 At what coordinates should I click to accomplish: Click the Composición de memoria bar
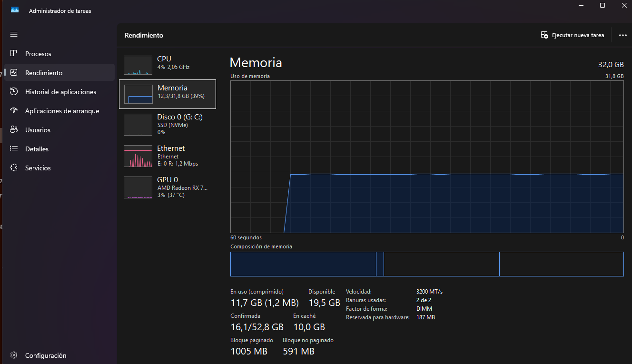pyautogui.click(x=426, y=264)
